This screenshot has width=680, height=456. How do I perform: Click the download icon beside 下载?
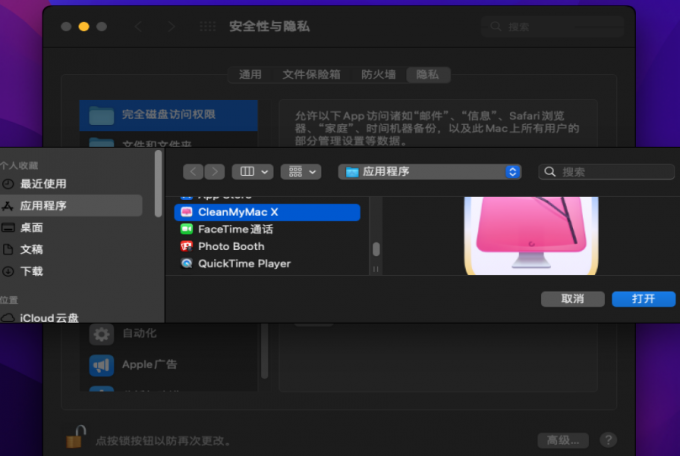(x=8, y=271)
